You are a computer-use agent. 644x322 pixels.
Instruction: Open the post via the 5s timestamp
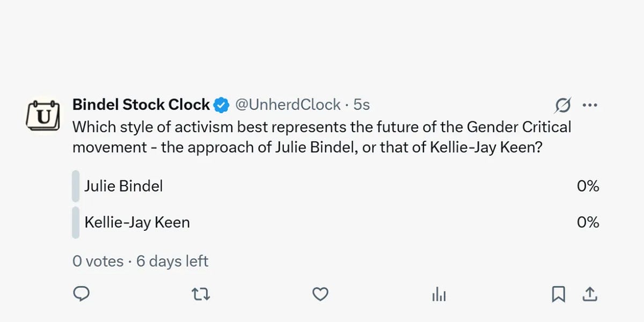point(362,105)
